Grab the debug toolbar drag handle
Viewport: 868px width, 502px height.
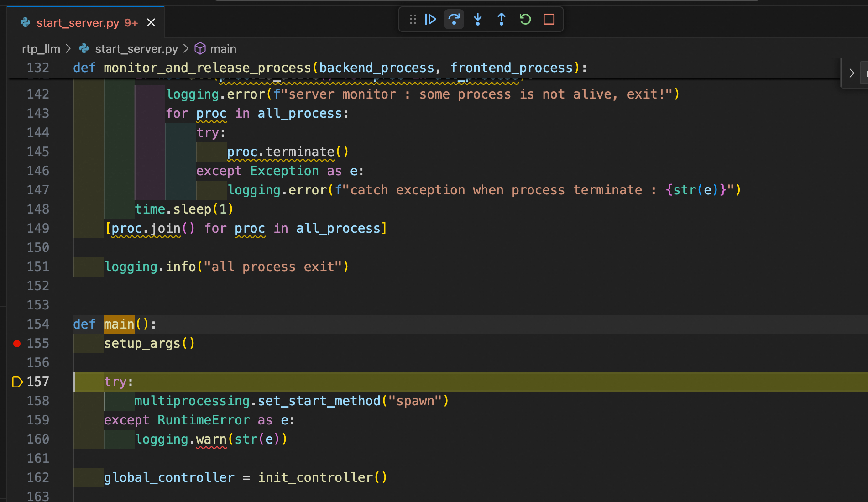click(x=413, y=19)
